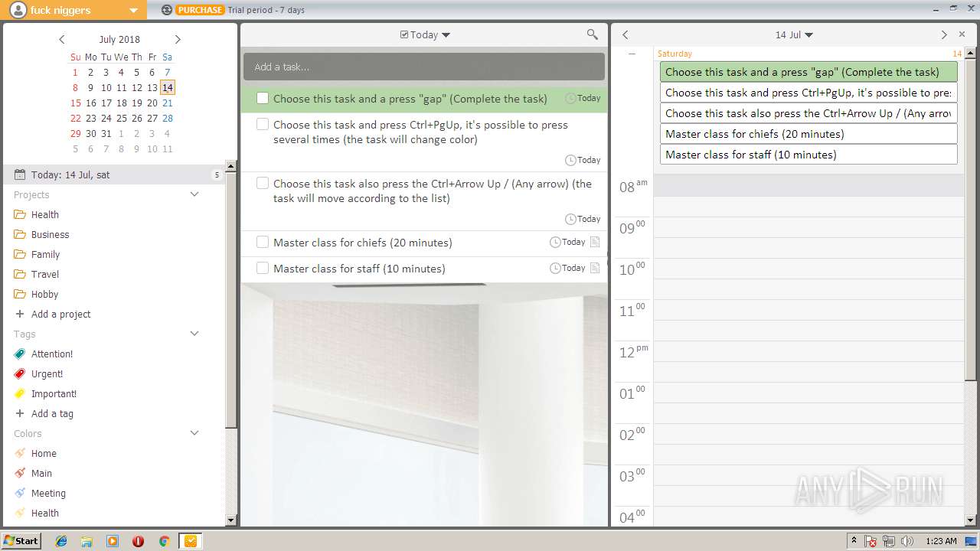
Task: Click Add a project
Action: pos(60,314)
